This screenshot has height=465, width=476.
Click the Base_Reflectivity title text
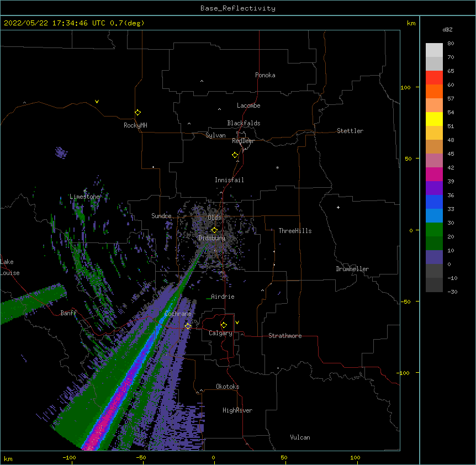point(238,8)
